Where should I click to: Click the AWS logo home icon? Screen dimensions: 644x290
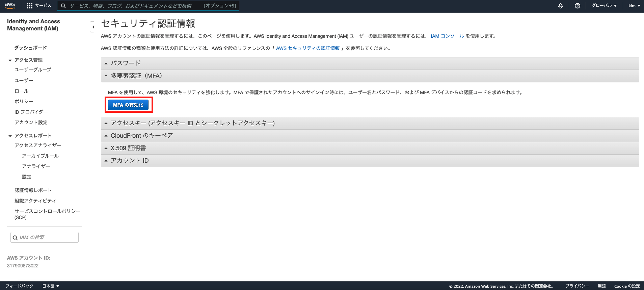(10, 5)
